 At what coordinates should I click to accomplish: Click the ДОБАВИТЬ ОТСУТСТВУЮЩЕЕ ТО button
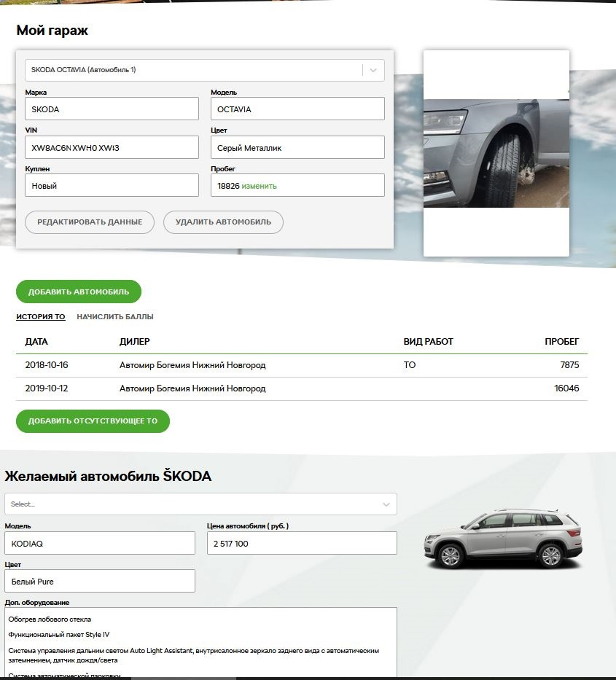(x=93, y=421)
